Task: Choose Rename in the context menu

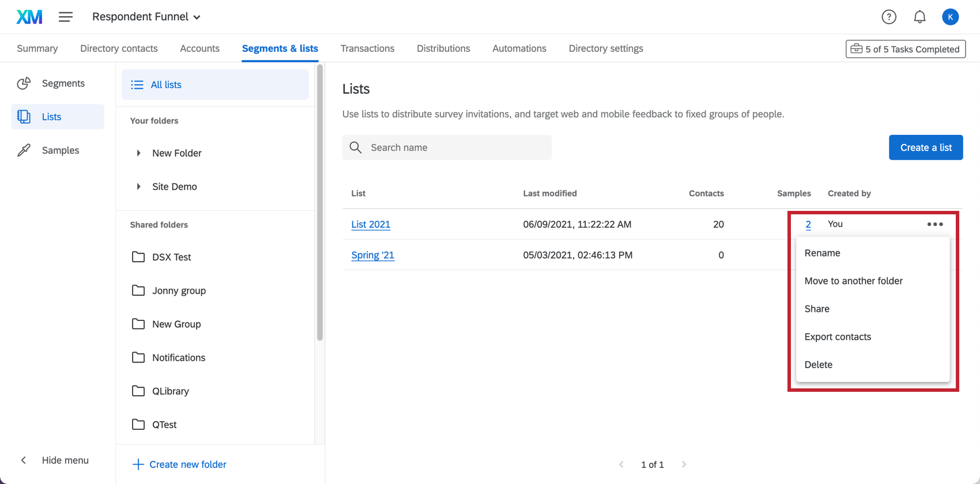Action: click(x=822, y=253)
